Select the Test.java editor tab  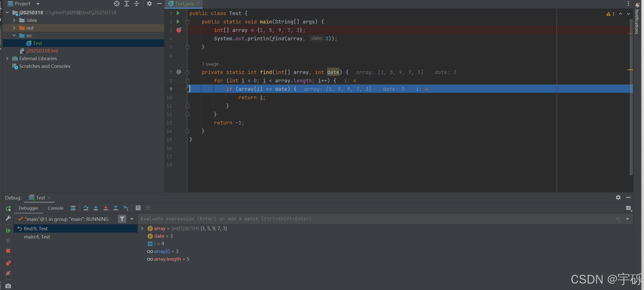tap(184, 4)
